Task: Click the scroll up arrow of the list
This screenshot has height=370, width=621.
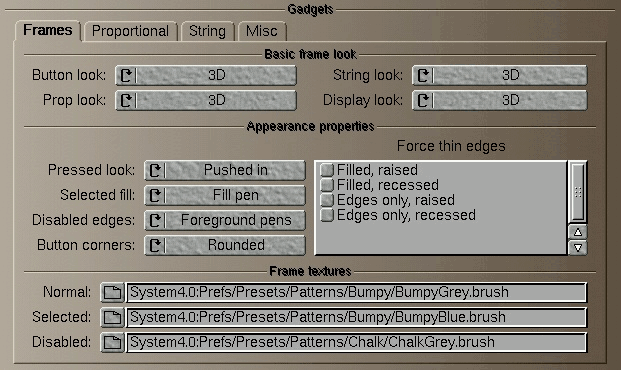Action: click(578, 232)
